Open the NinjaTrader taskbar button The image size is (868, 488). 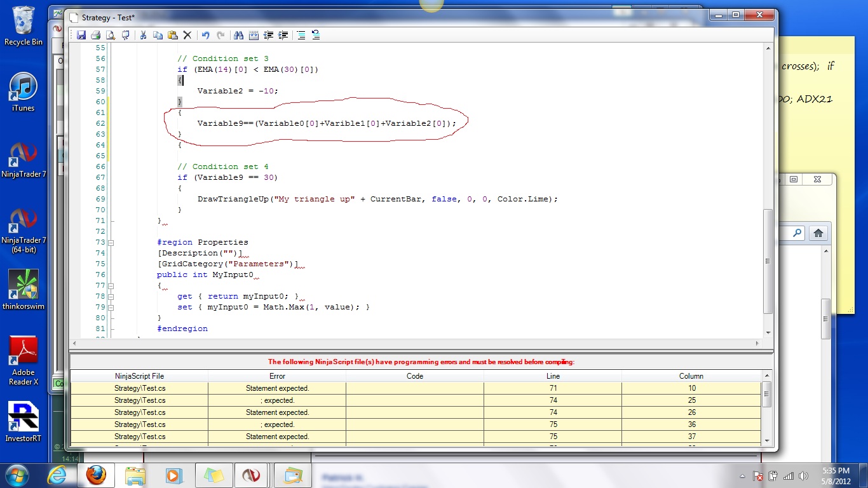251,475
